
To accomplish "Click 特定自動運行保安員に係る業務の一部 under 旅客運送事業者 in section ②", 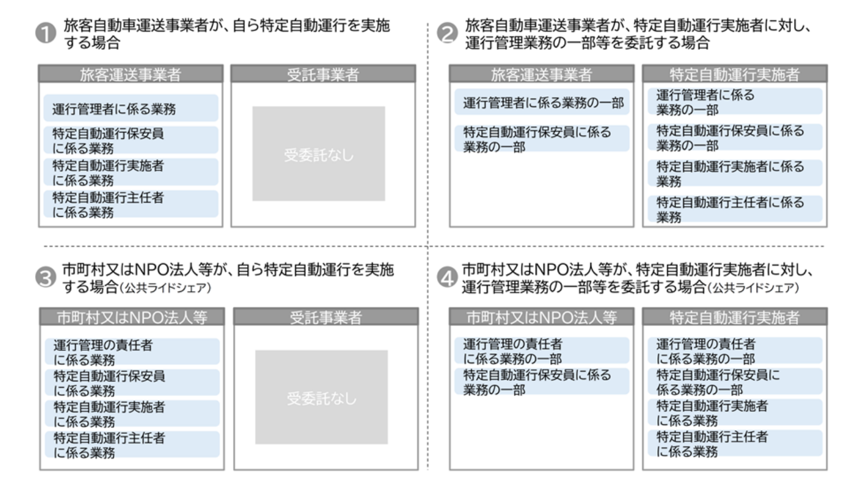I will click(x=542, y=139).
